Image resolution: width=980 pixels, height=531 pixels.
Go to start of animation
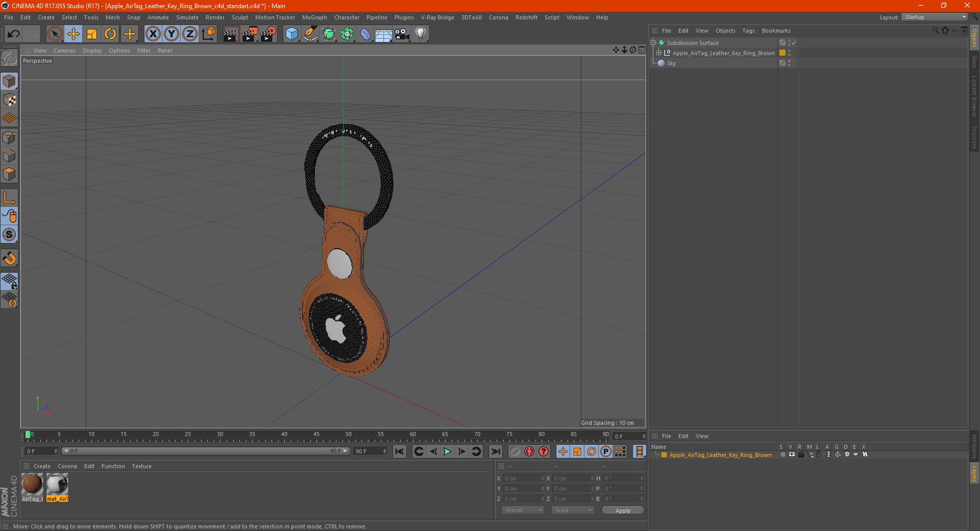point(400,451)
